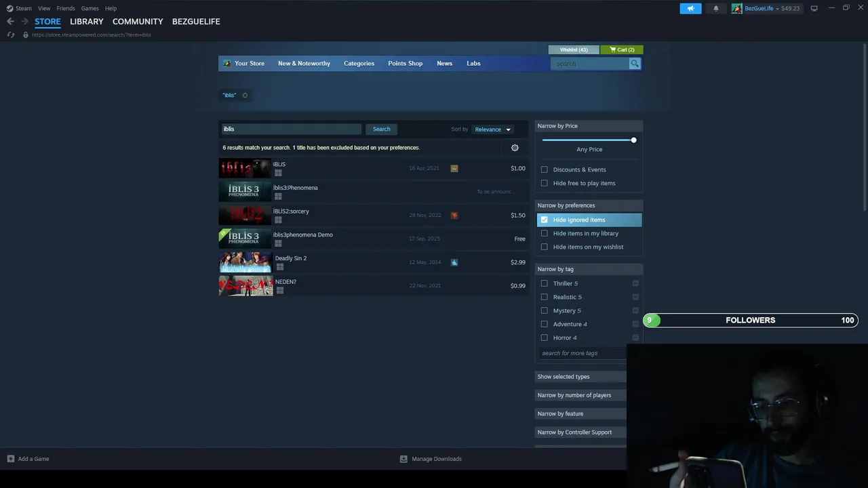Image resolution: width=868 pixels, height=488 pixels.
Task: Open the Categories store menu
Action: tap(359, 64)
